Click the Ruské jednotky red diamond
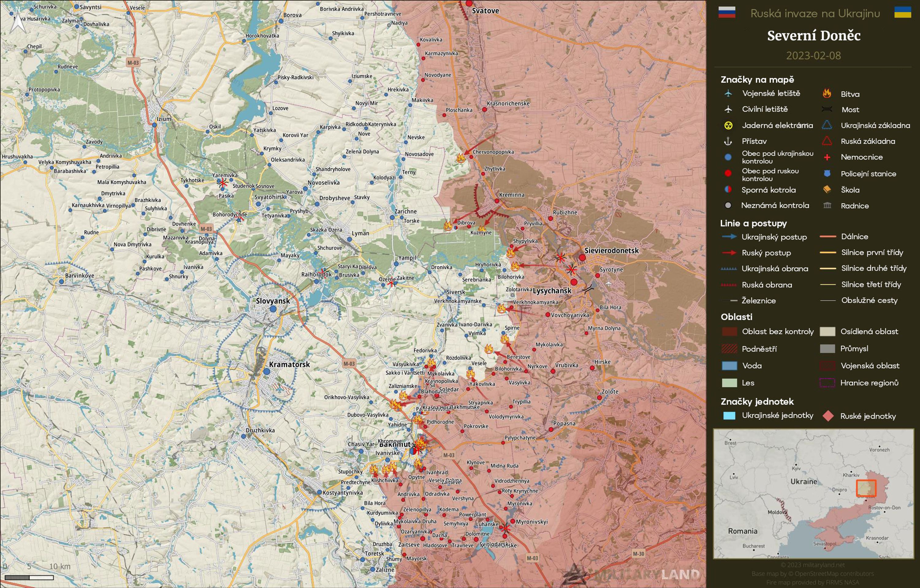Screen dimensions: 920x588 tap(828, 416)
